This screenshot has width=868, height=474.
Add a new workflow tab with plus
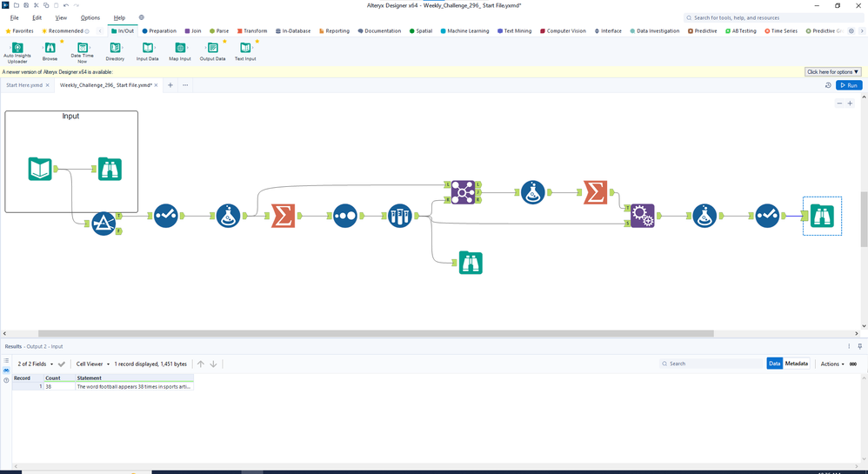tap(170, 85)
